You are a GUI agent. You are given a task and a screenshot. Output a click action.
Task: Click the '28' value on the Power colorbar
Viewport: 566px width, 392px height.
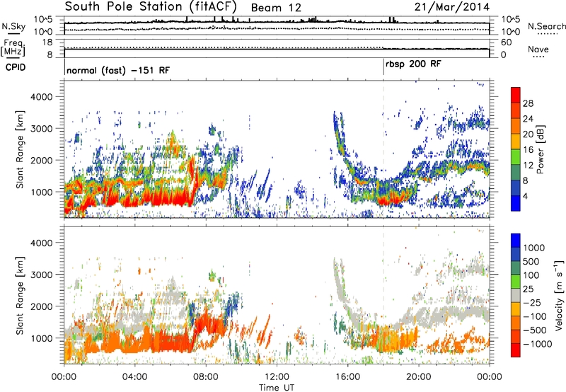(528, 103)
